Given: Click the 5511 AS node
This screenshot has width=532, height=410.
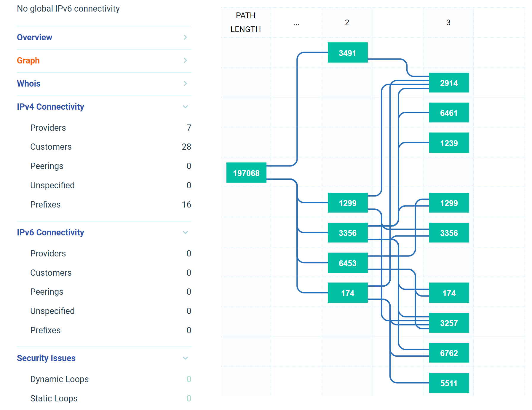Looking at the screenshot, I should click(449, 383).
